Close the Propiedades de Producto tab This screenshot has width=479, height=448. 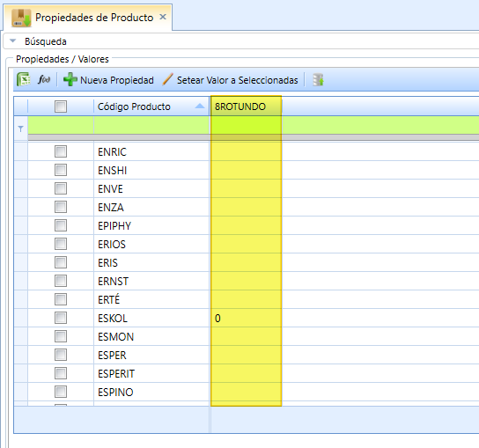pyautogui.click(x=163, y=17)
